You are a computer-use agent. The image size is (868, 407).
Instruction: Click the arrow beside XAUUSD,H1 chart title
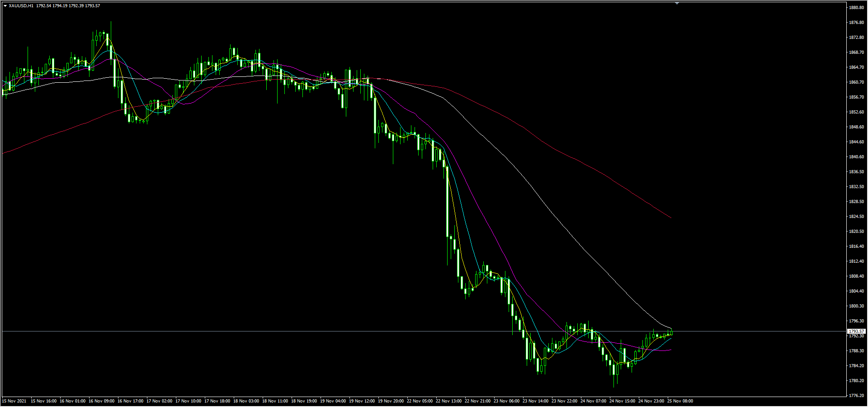click(x=5, y=6)
